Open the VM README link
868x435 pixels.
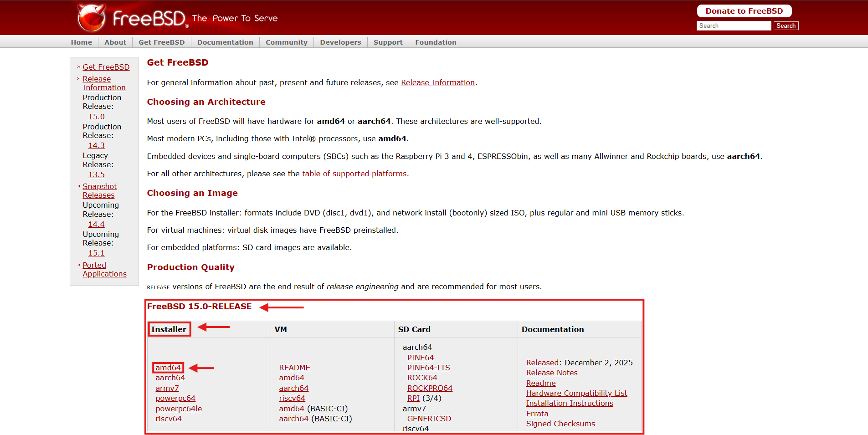point(294,368)
